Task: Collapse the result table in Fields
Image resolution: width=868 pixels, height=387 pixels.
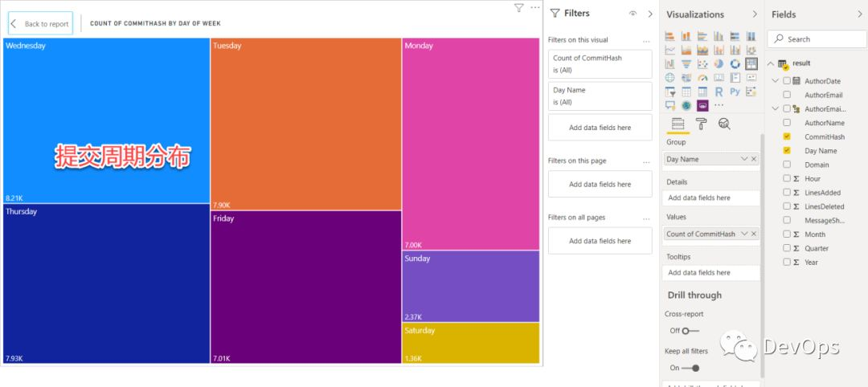Action: 772,63
